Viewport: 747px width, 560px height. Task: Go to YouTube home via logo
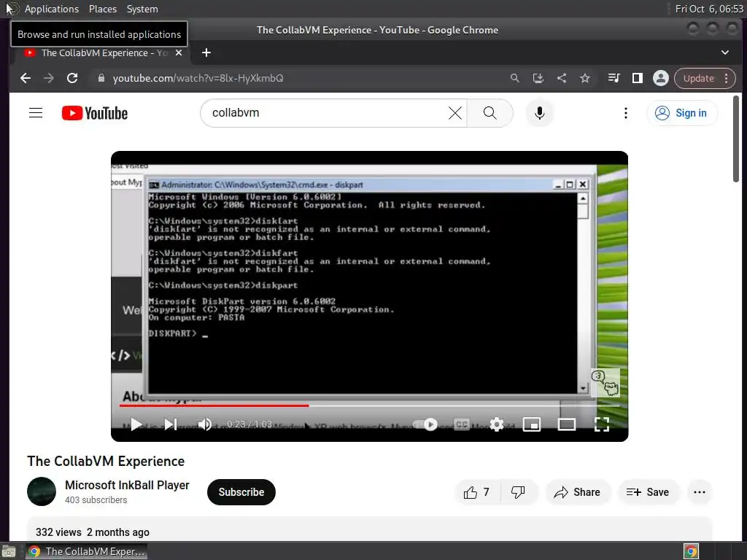coord(95,113)
